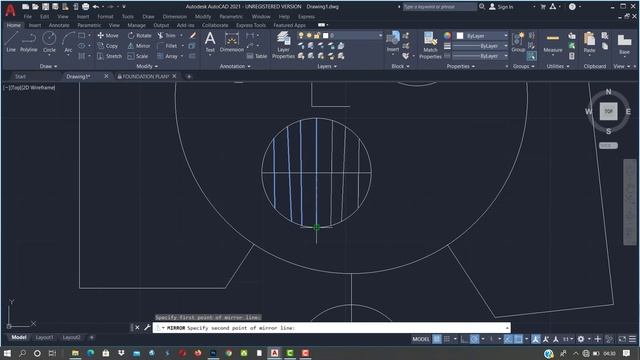
Task: Open Layer Properties manager
Action: [x=283, y=45]
